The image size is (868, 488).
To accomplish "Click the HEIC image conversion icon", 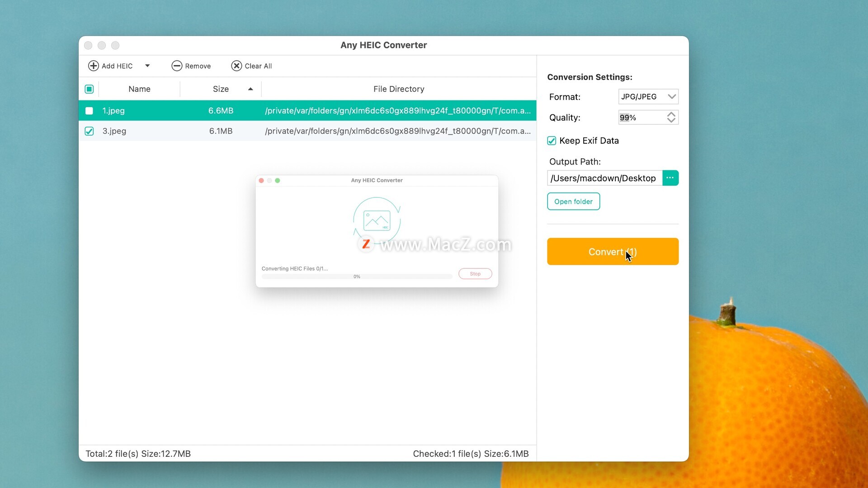I will [377, 221].
